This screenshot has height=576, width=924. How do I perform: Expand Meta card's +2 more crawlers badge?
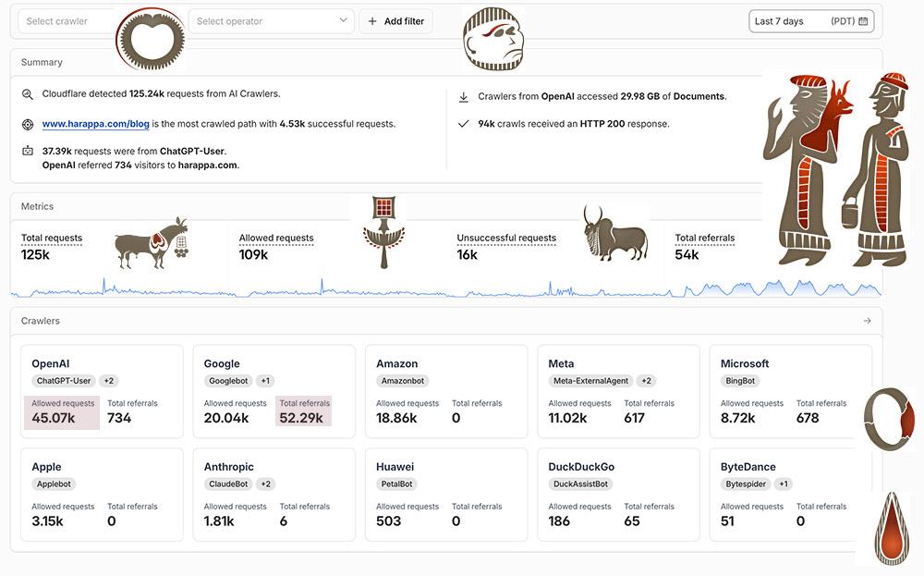tap(647, 381)
